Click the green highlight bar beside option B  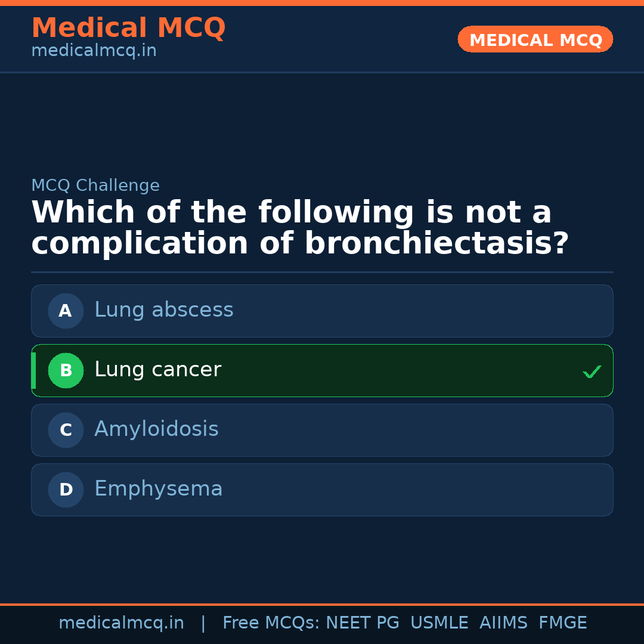click(33, 370)
